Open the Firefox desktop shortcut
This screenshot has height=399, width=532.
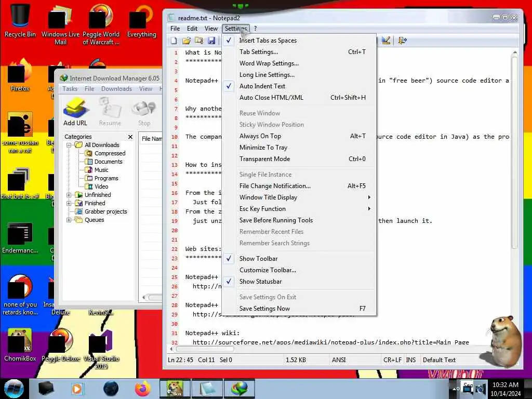point(20,75)
